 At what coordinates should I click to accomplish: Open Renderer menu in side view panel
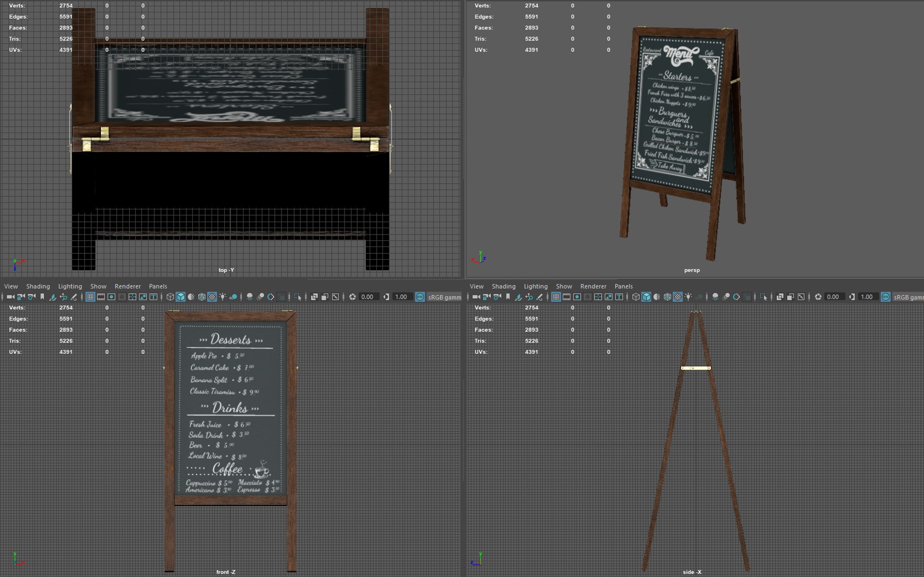coord(593,286)
